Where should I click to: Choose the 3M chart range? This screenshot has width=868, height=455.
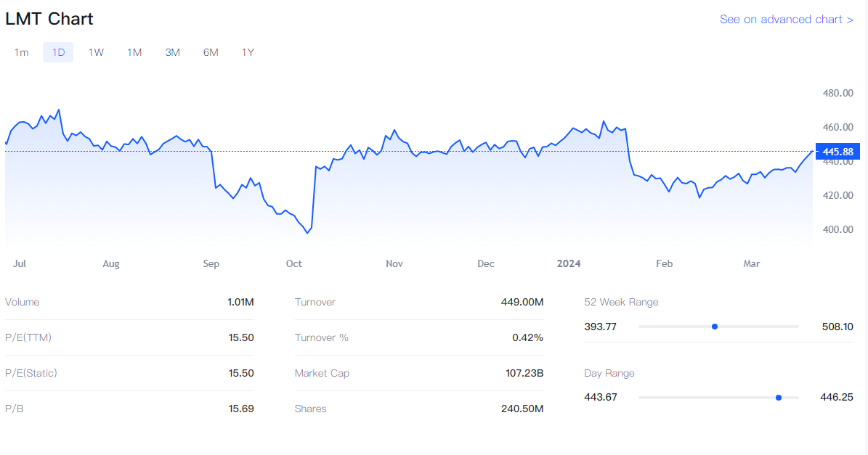tap(172, 52)
